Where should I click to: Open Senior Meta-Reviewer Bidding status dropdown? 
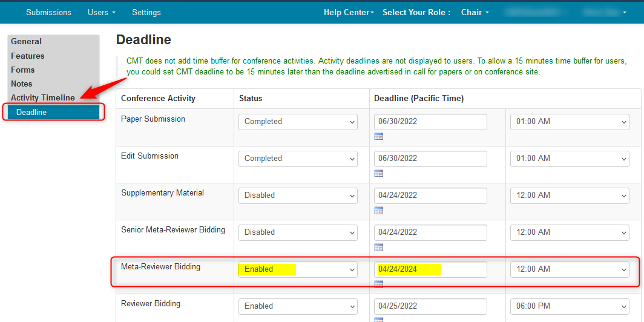(298, 233)
